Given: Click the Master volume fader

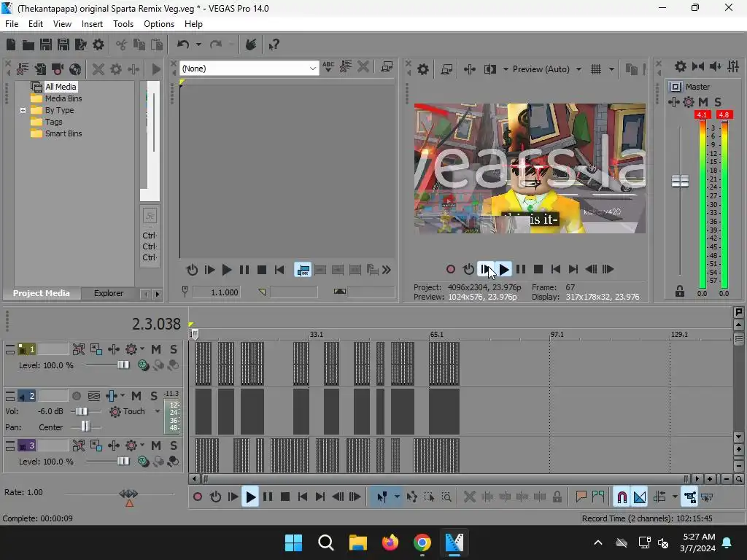Looking at the screenshot, I should pos(680,181).
